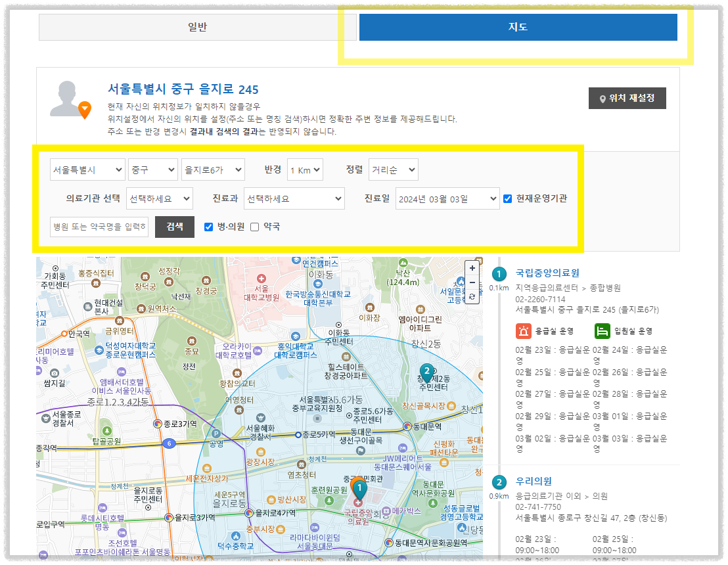Toggle the 현재운영기관 checkbox
The width and height of the screenshot is (728, 565).
pos(507,198)
